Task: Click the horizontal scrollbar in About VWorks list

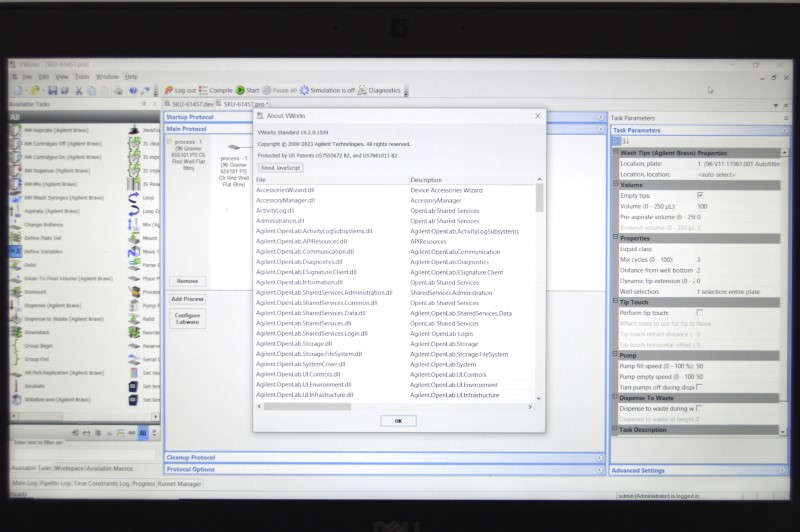Action: pos(307,407)
